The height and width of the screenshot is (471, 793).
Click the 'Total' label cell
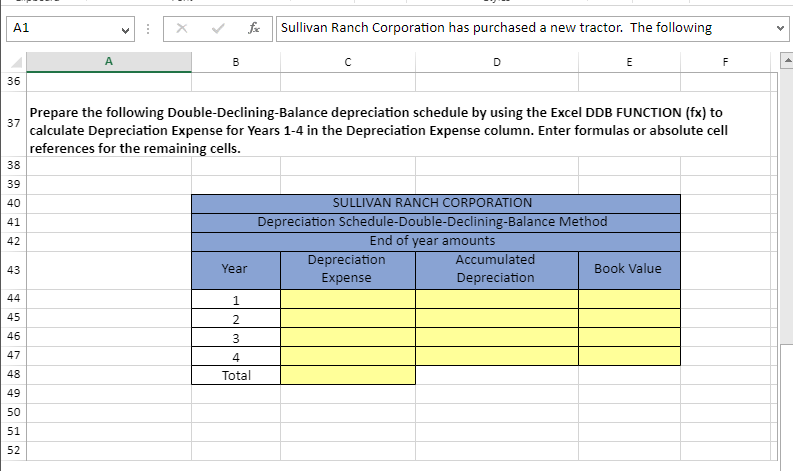(x=236, y=375)
